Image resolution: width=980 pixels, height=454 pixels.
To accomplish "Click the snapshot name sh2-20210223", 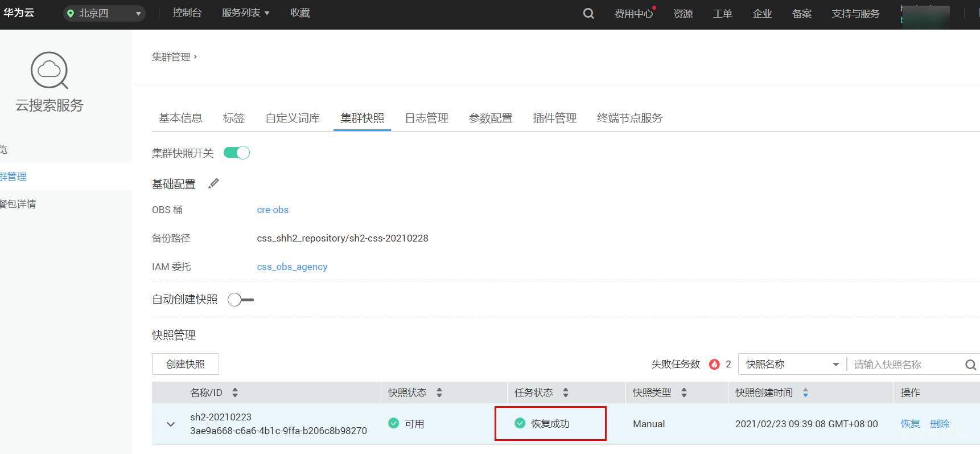I will pos(221,417).
